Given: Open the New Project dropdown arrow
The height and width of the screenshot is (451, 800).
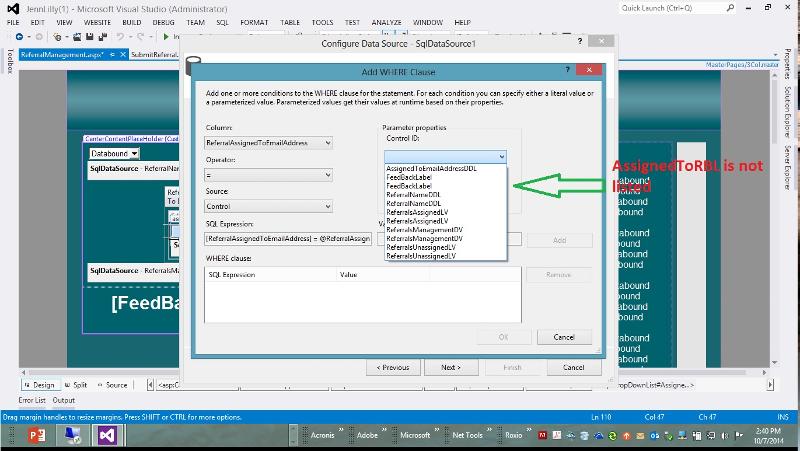Looking at the screenshot, I should 66,37.
